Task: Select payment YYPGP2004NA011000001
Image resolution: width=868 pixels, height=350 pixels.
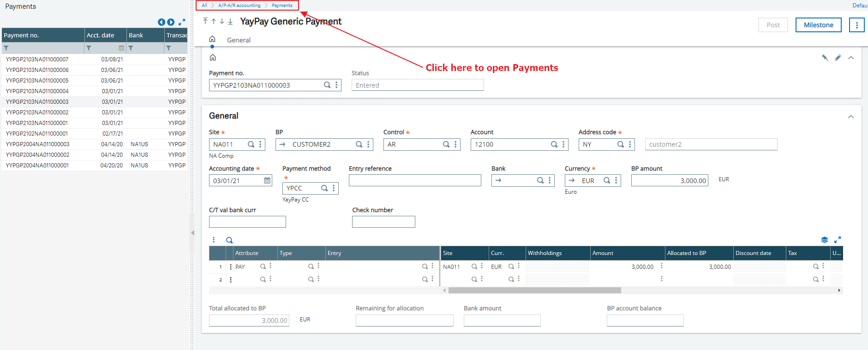Action: [x=37, y=166]
